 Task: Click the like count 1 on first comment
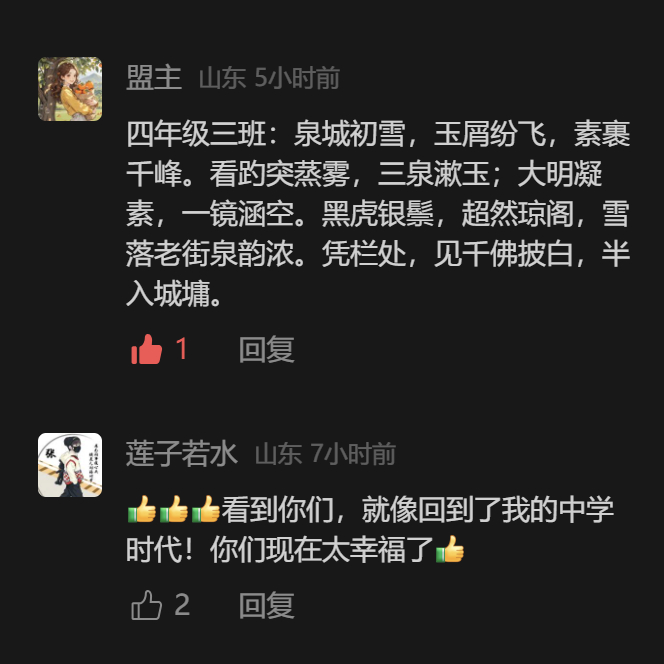[182, 349]
